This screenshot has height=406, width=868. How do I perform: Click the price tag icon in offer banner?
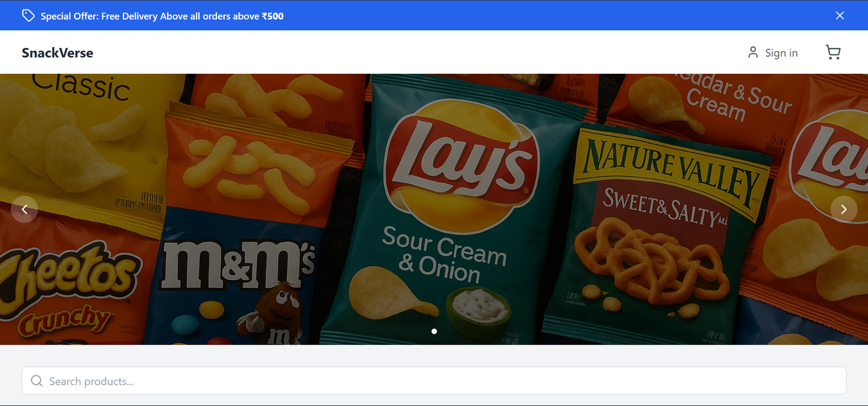28,16
